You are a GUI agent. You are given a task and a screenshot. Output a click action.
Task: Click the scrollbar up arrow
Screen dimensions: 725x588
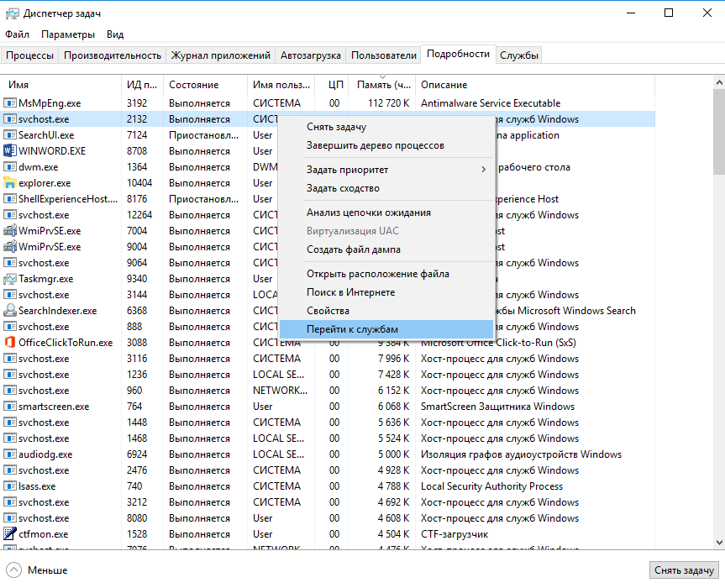[719, 83]
